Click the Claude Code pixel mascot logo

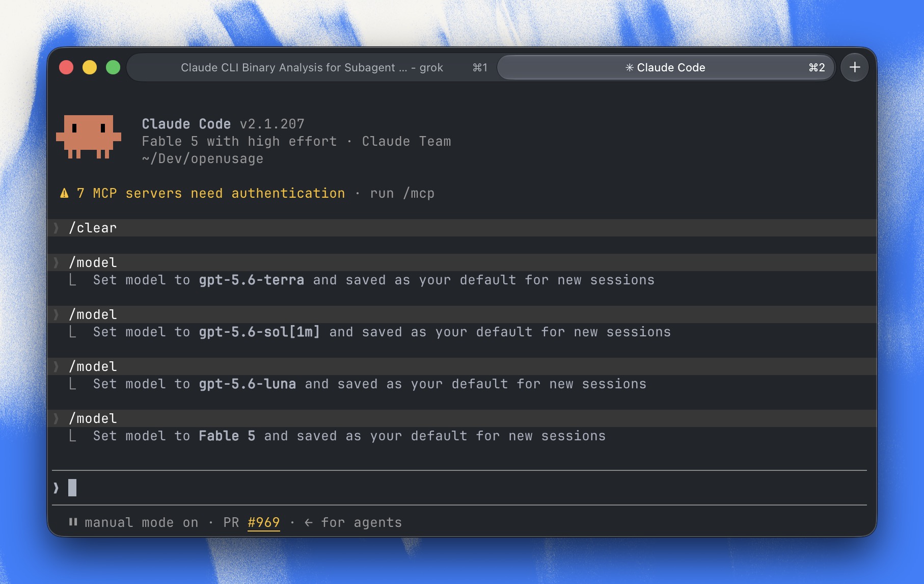coord(89,137)
